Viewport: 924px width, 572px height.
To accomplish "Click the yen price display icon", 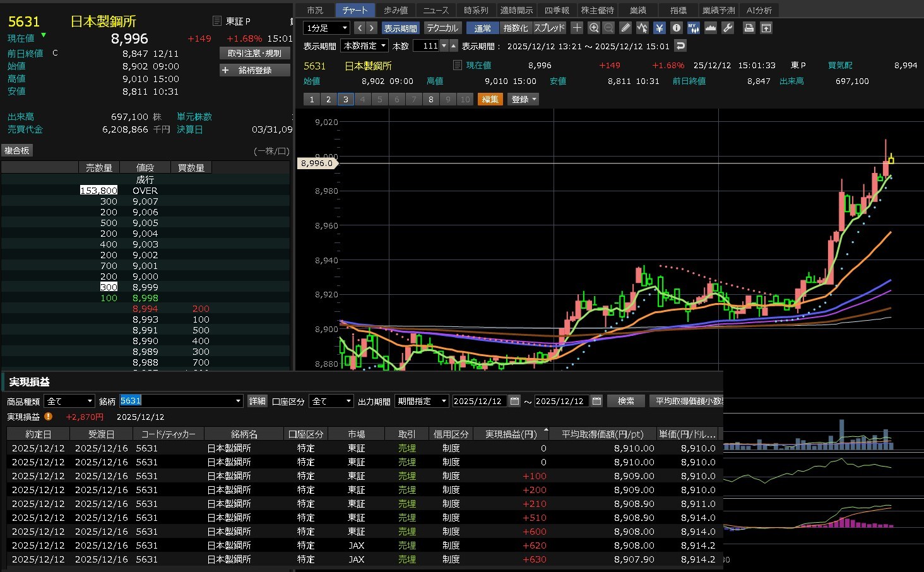I will [x=660, y=28].
